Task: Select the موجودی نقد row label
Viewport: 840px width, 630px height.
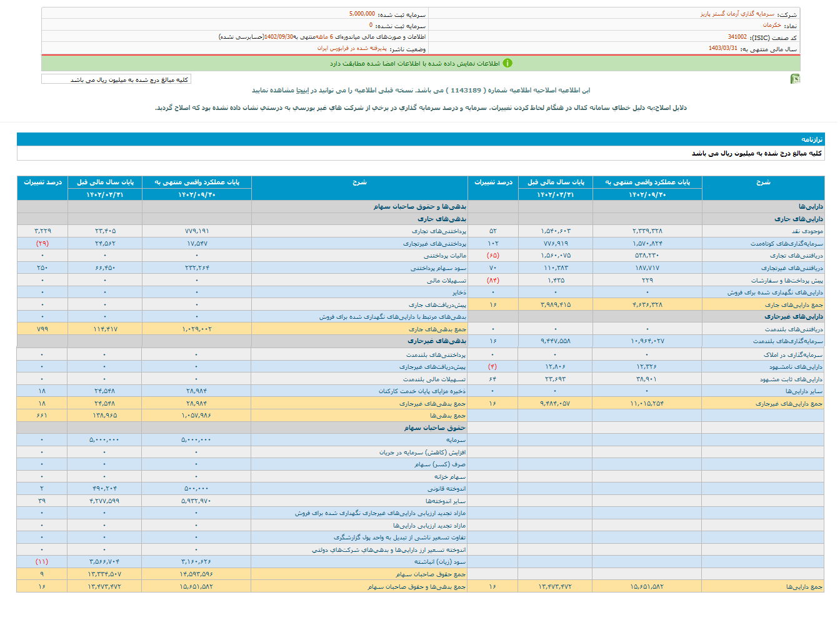Action: (x=807, y=231)
